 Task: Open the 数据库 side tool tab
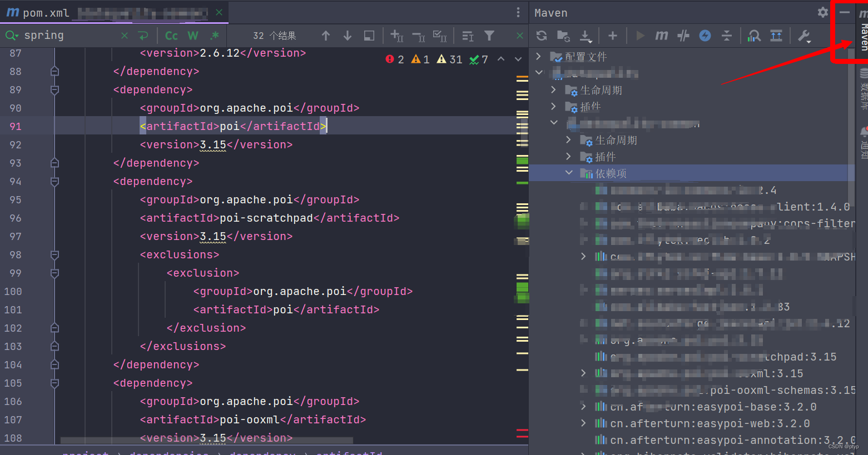[x=863, y=89]
